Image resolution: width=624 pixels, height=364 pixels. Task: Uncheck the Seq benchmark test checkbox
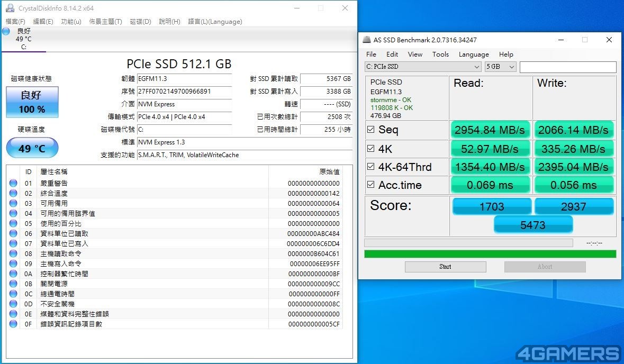[x=371, y=130]
